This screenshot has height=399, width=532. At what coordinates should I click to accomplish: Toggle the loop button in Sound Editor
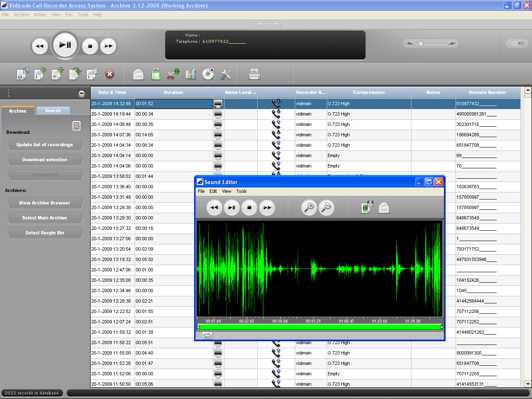click(207, 335)
